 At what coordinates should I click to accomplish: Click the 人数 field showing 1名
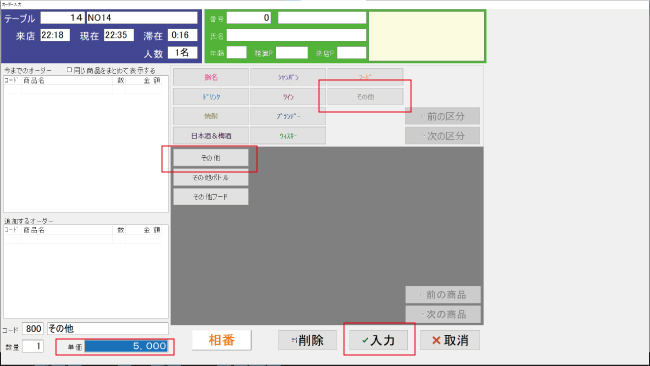[182, 53]
